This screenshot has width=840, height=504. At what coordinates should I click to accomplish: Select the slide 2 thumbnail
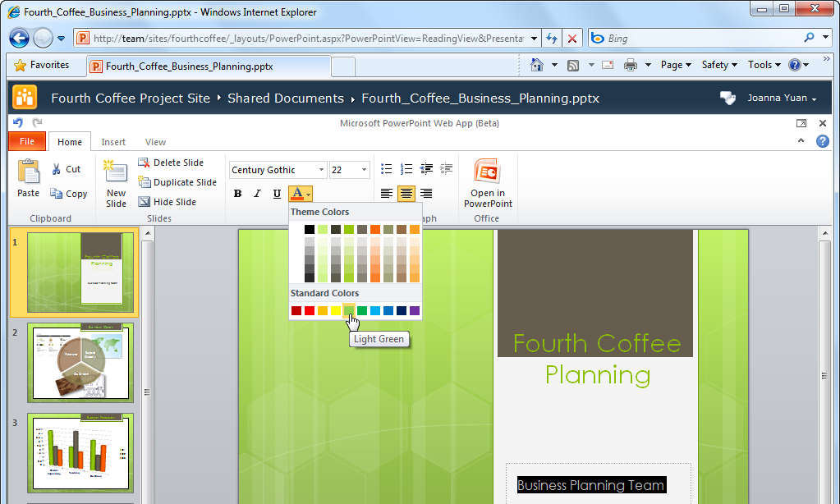80,361
